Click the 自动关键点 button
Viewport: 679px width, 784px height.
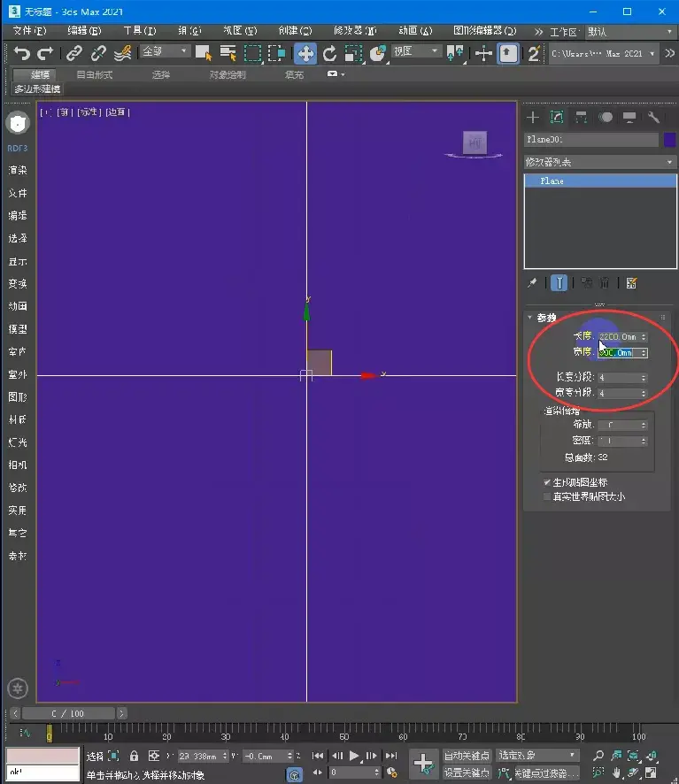[467, 756]
